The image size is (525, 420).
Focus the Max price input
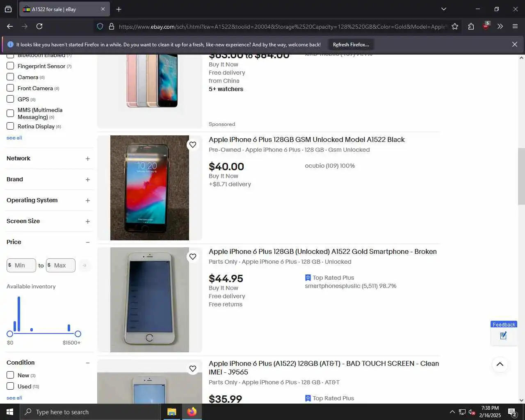pyautogui.click(x=61, y=265)
